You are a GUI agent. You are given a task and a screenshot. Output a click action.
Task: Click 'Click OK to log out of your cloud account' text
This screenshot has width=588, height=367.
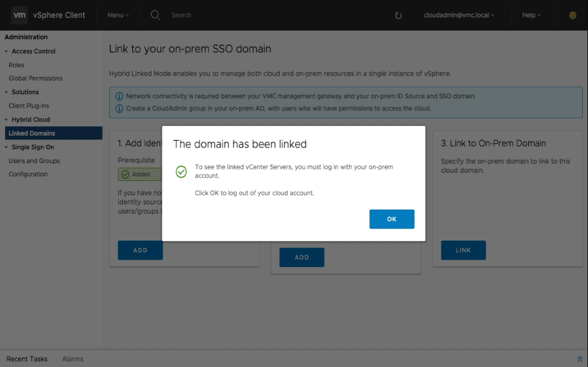(254, 193)
